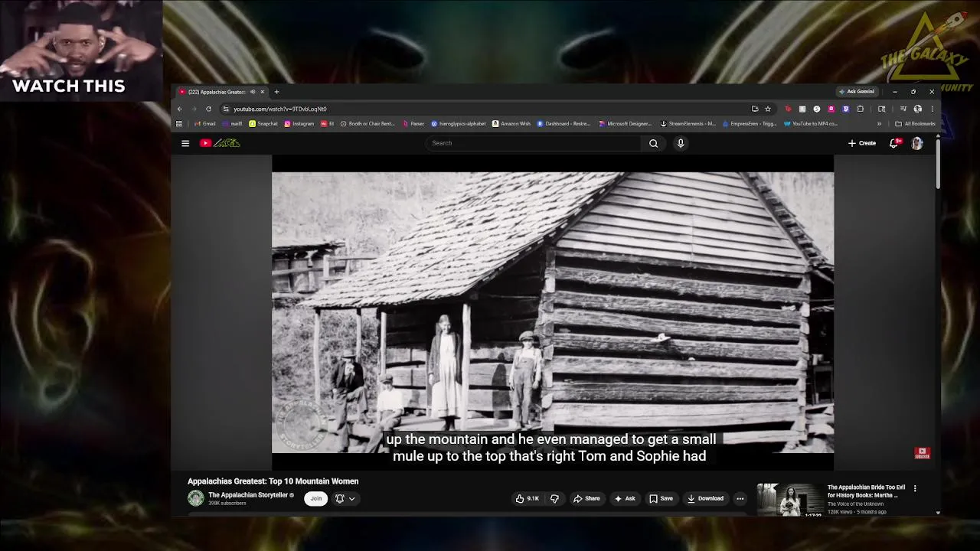980x551 pixels.
Task: Open the YouTube account avatar menu
Action: tap(917, 143)
